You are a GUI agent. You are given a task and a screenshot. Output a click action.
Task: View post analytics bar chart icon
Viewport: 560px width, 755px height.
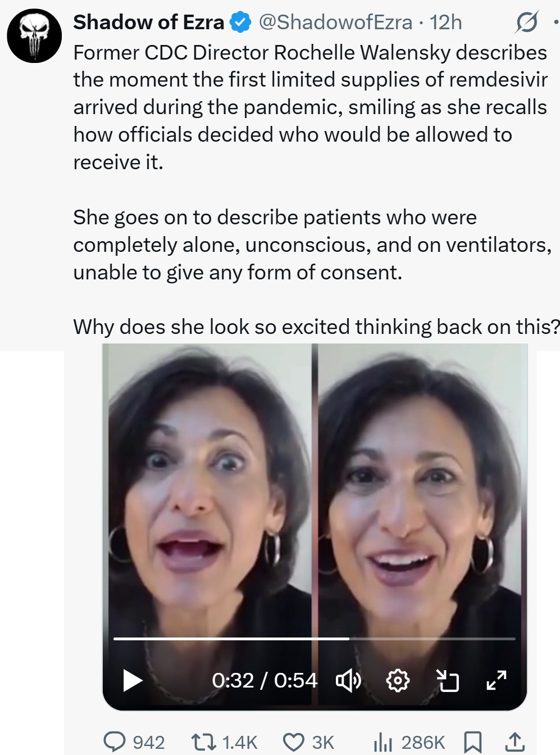pyautogui.click(x=383, y=742)
